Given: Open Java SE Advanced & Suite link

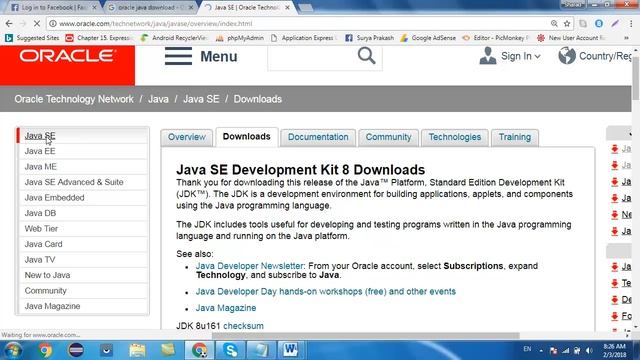Looking at the screenshot, I should click(74, 182).
